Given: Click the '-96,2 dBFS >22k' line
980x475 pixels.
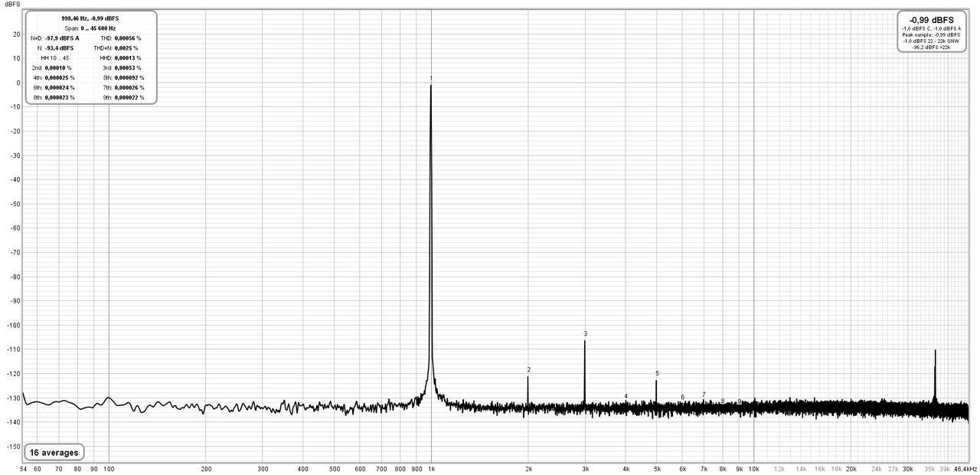Looking at the screenshot, I should (932, 47).
